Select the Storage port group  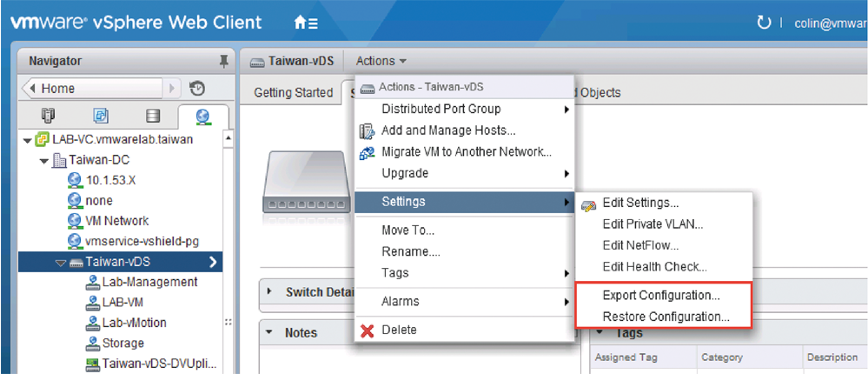coord(123,344)
